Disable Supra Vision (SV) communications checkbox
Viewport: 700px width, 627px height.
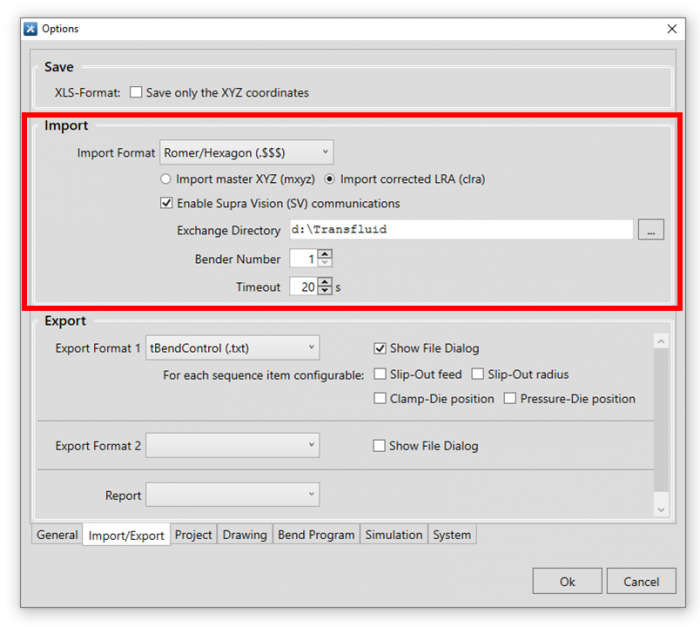click(166, 203)
